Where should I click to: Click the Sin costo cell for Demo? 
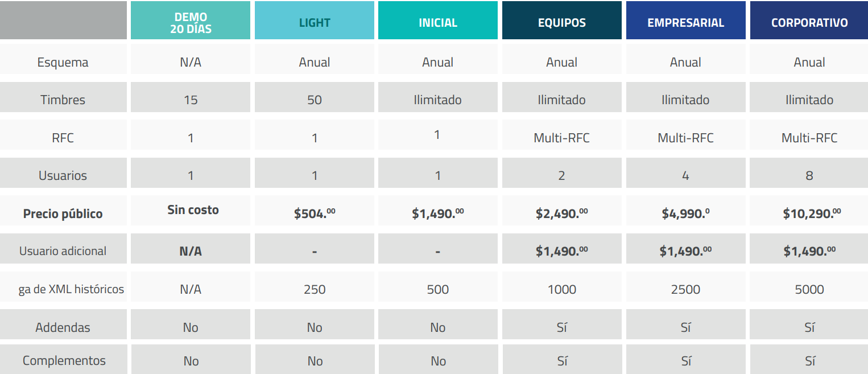tap(193, 209)
